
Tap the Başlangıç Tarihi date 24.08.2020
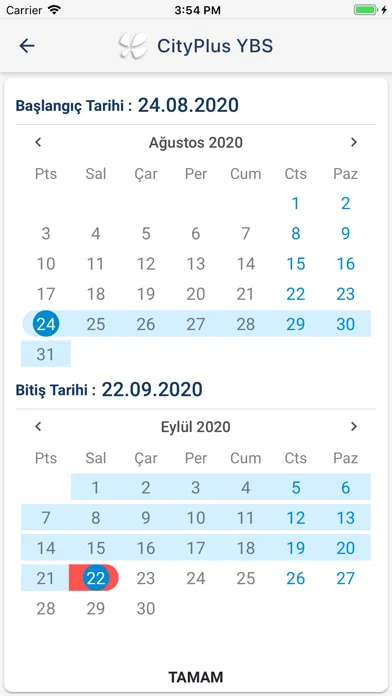188,105
